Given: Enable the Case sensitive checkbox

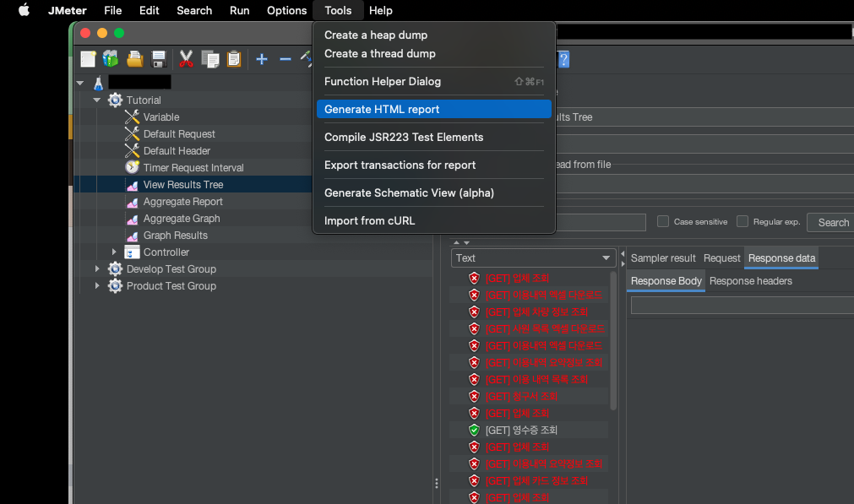Looking at the screenshot, I should pyautogui.click(x=663, y=221).
